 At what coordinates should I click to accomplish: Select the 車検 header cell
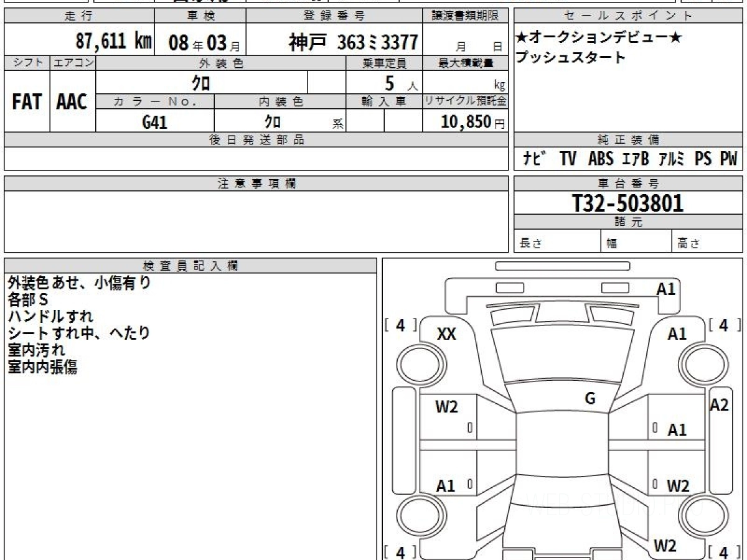[x=200, y=16]
